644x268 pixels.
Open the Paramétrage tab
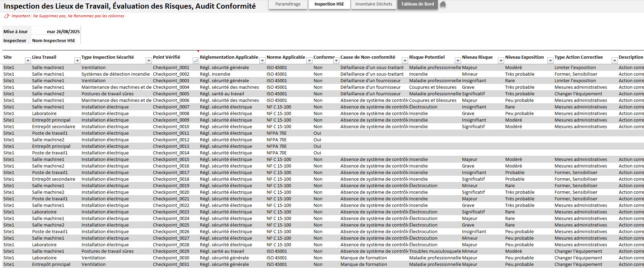tap(288, 4)
